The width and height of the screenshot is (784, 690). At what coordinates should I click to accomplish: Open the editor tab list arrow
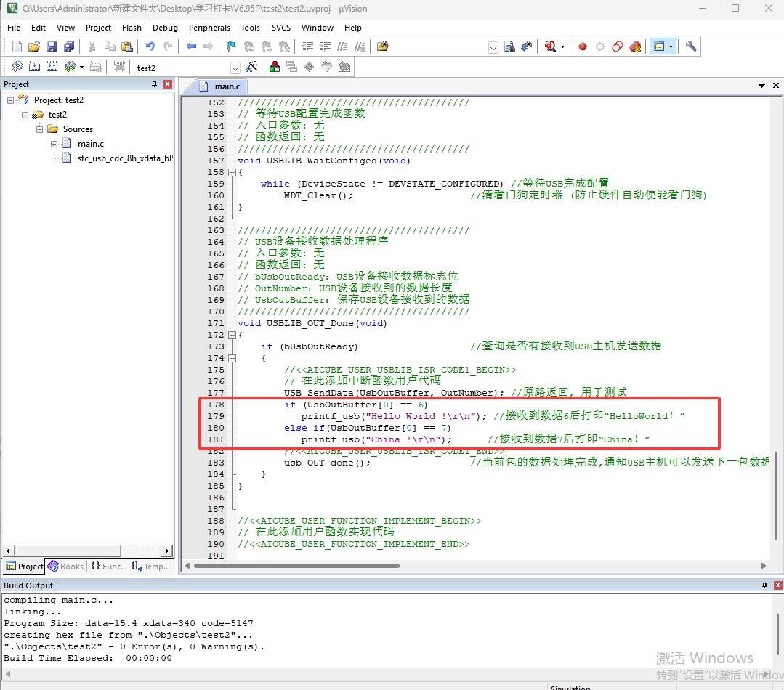pyautogui.click(x=761, y=86)
